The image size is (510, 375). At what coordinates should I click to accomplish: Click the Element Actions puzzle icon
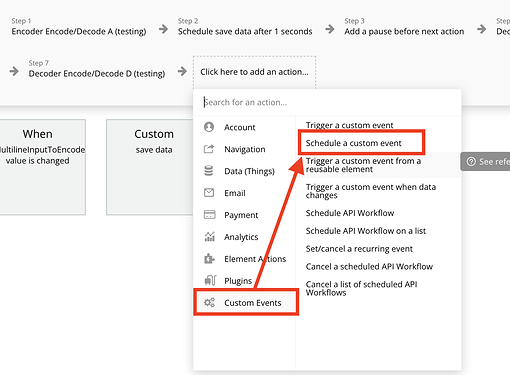coord(209,258)
